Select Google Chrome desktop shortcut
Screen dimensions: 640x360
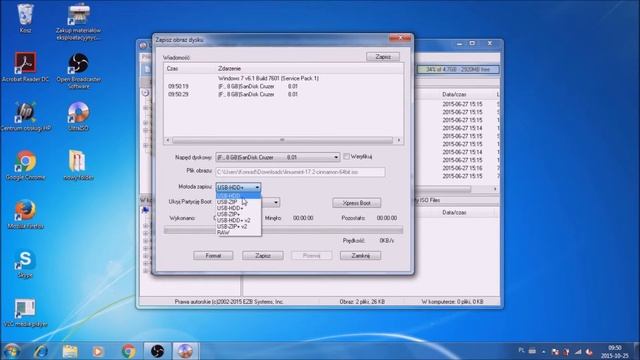click(x=25, y=165)
